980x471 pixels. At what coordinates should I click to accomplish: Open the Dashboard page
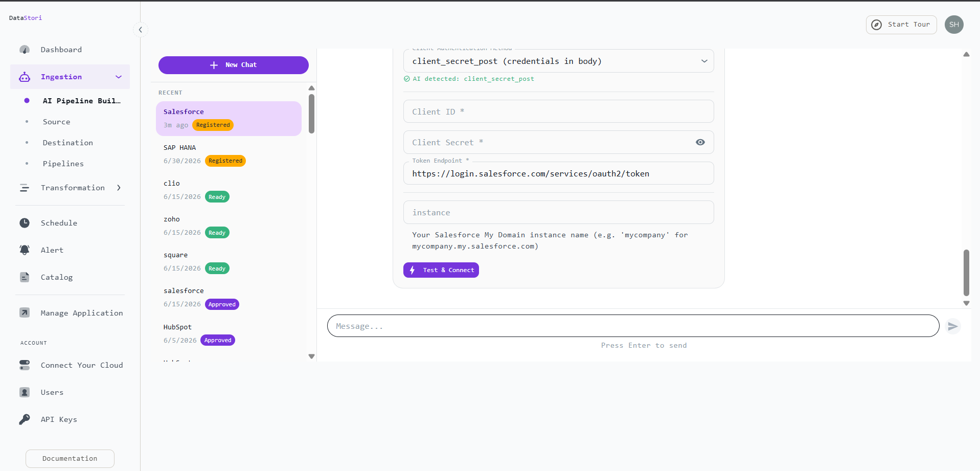click(61, 50)
